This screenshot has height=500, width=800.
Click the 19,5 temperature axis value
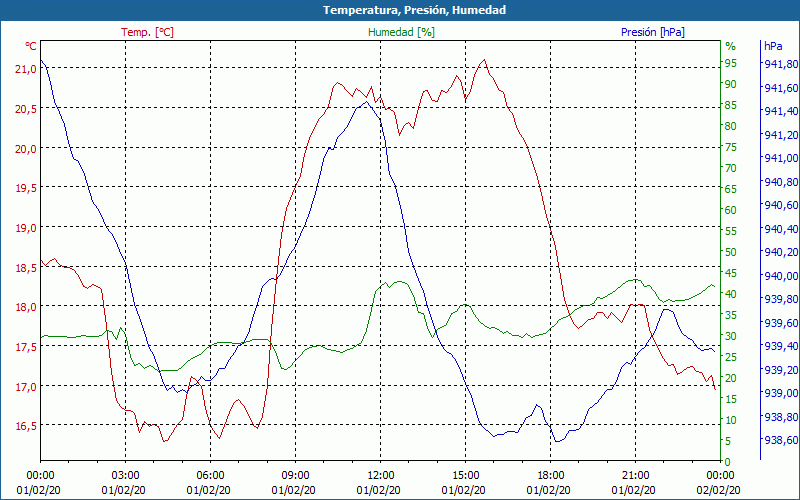pyautogui.click(x=26, y=188)
